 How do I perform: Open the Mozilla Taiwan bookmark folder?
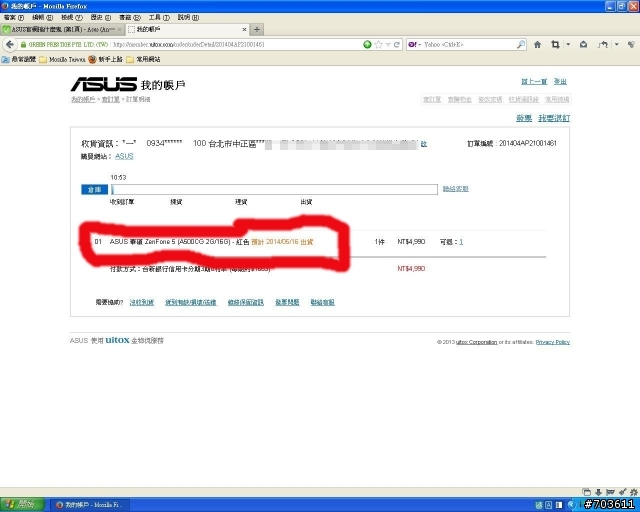coord(62,60)
